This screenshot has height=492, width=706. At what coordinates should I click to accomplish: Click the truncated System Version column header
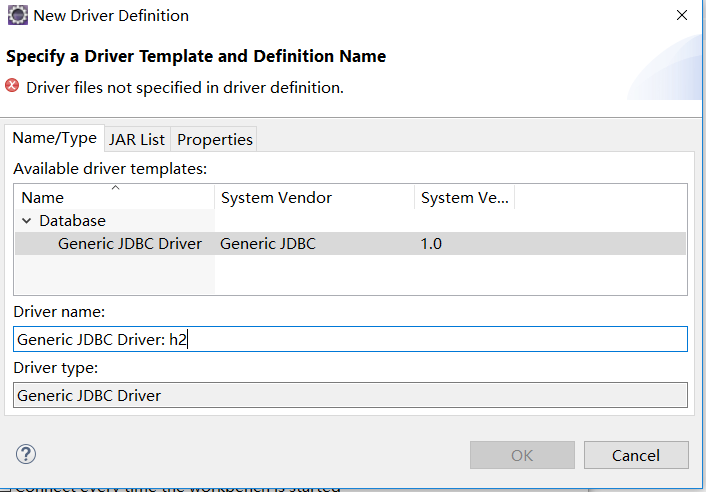point(465,198)
